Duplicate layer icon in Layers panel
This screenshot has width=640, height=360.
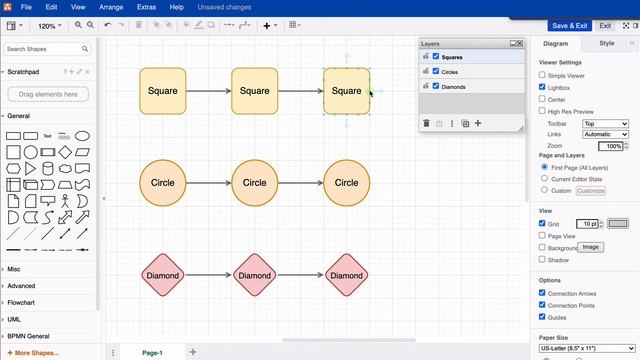point(465,123)
